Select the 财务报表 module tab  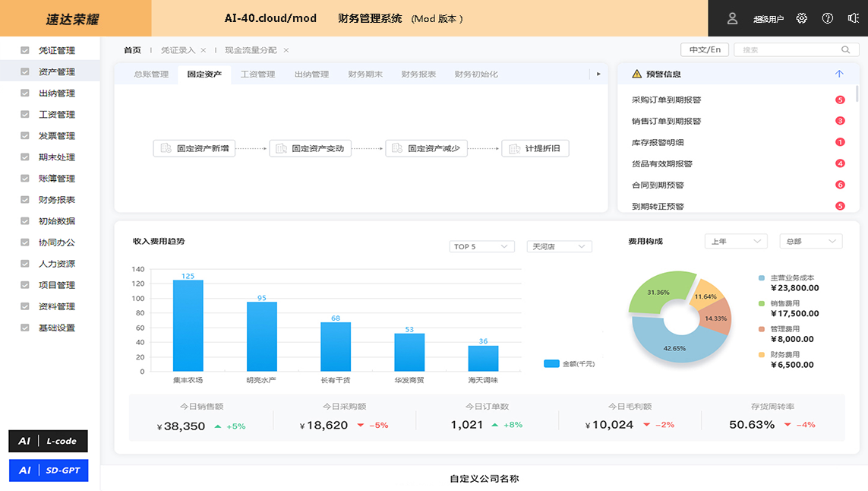point(418,74)
